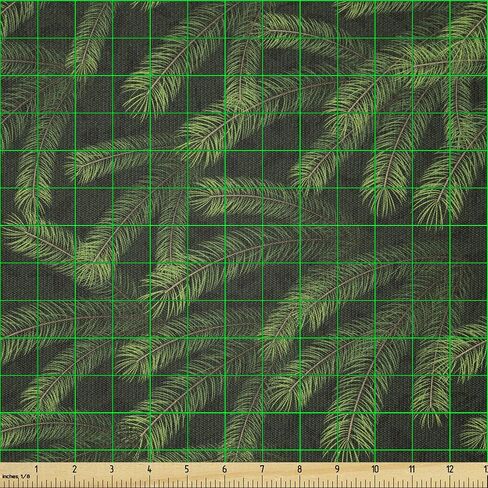Click the number 2 on the ruler
The width and height of the screenshot is (488, 488).
(x=74, y=469)
